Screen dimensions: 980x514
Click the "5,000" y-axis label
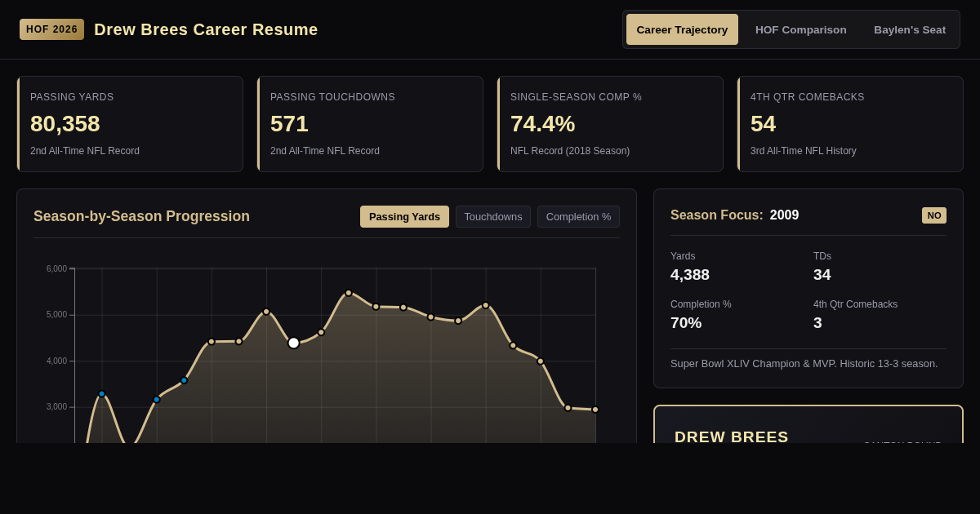coord(56,315)
